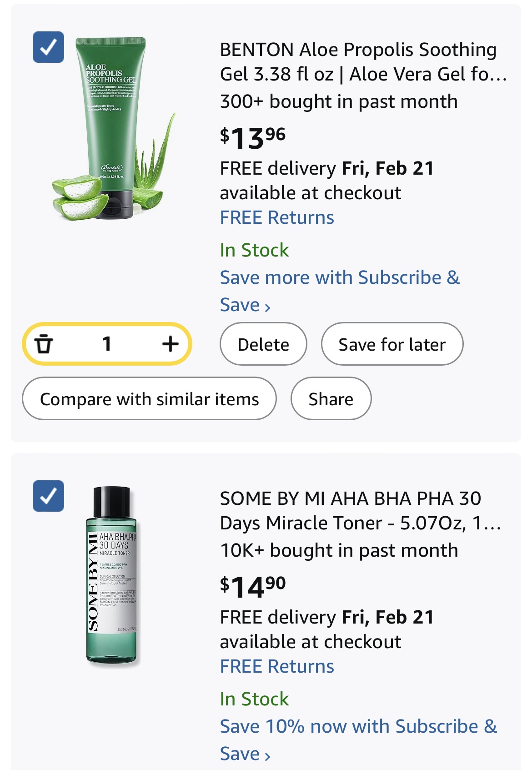Increase quantity with the plus icon
The image size is (532, 770).
(x=170, y=344)
